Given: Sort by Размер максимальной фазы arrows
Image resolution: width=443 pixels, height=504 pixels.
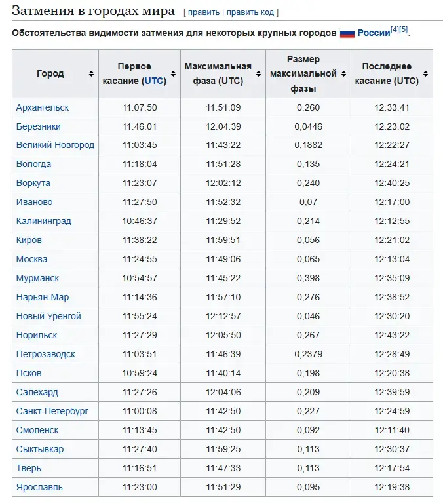Looking at the screenshot, I should click(343, 74).
